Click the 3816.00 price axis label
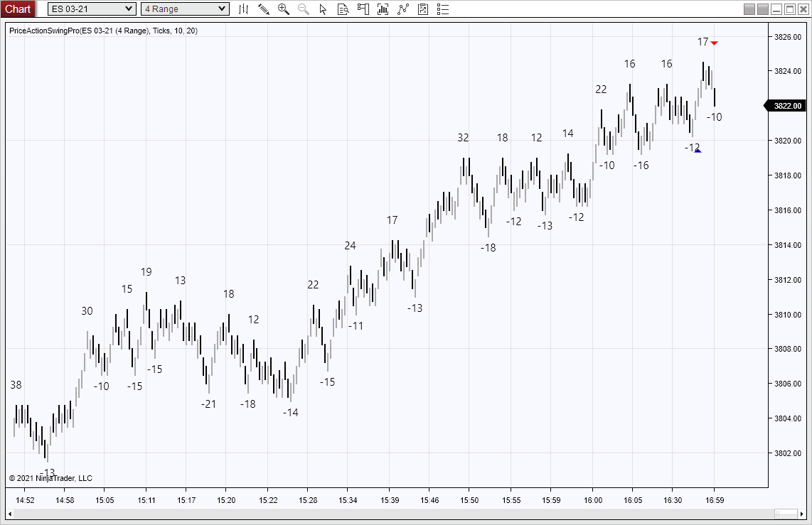 [x=788, y=210]
